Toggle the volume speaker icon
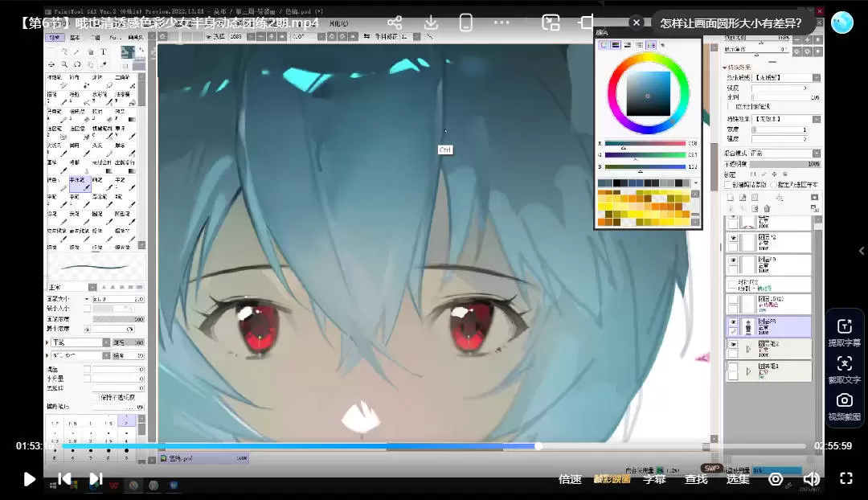Screen dimensions: 868x500 812,479
